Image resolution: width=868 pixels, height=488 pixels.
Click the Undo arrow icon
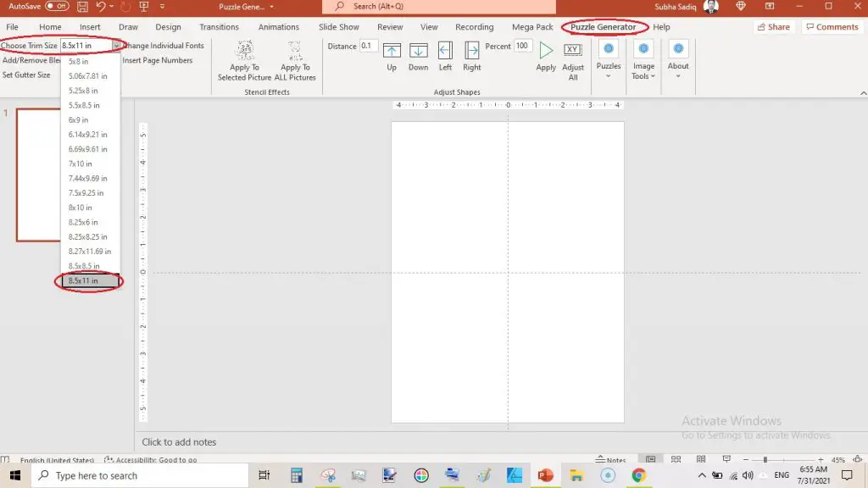click(100, 7)
